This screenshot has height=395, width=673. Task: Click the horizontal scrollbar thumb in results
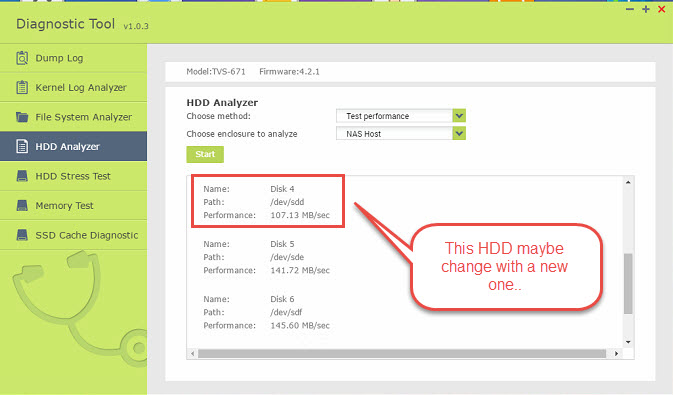coord(402,354)
